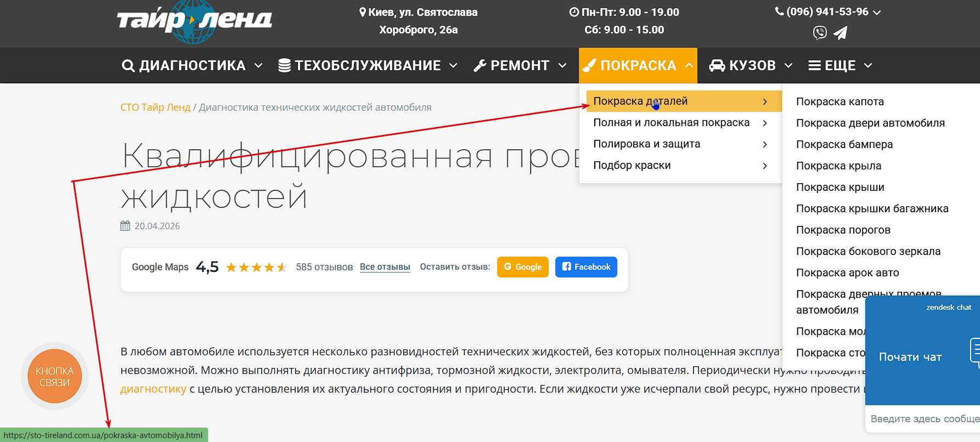Click the wrench icon of Ремонт

pos(480,66)
